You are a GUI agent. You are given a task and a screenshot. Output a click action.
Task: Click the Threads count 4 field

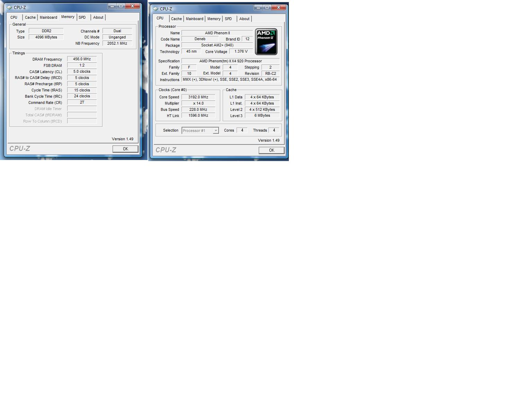pyautogui.click(x=274, y=130)
